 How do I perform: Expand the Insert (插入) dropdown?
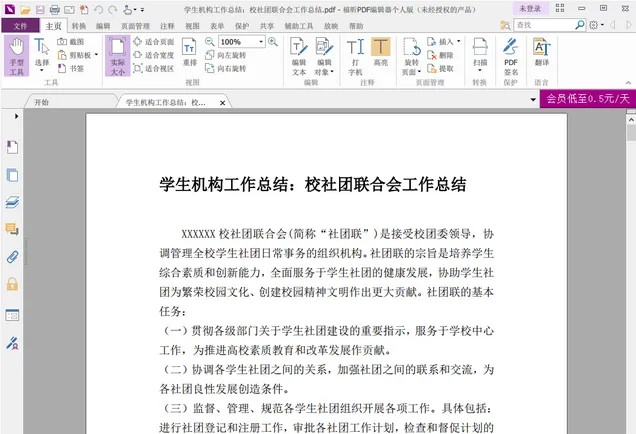point(458,41)
